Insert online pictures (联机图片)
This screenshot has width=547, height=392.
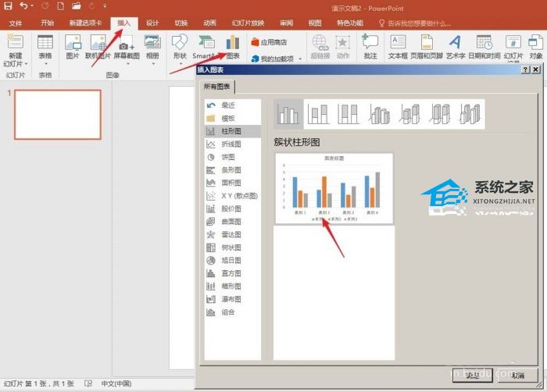98,47
